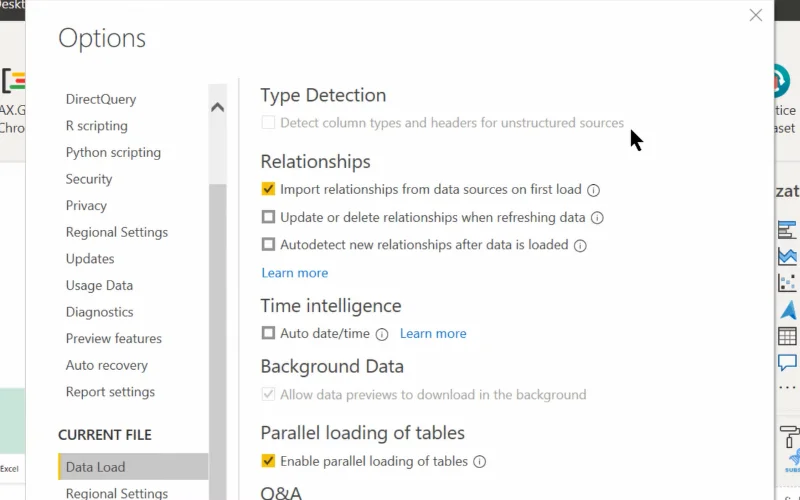800x500 pixels.
Task: Open the Privacy options page
Action: (86, 206)
